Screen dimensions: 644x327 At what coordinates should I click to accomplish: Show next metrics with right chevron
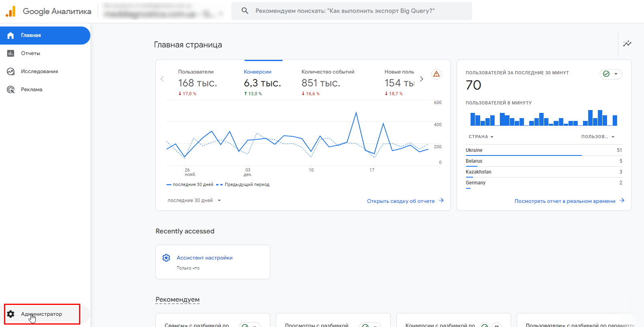click(x=422, y=79)
